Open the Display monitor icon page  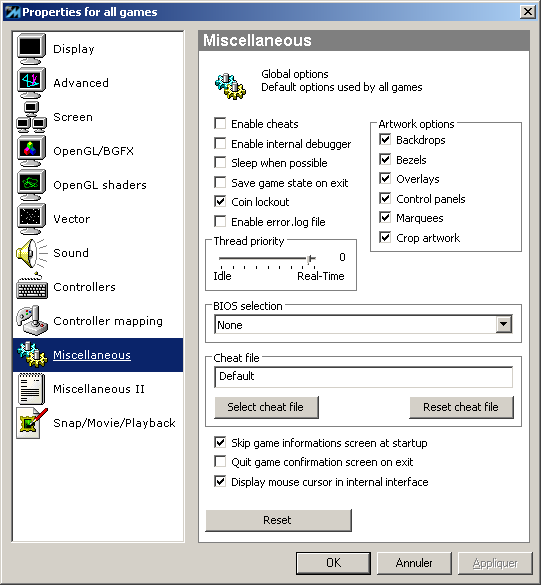click(31, 49)
